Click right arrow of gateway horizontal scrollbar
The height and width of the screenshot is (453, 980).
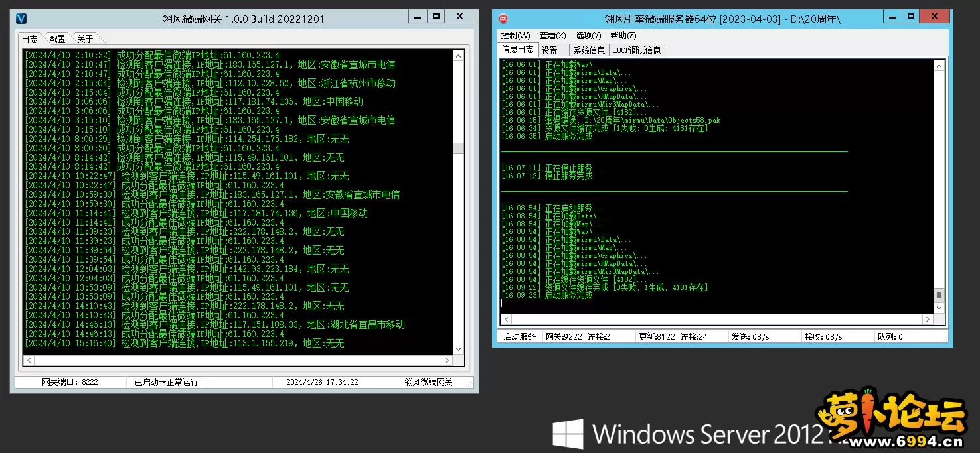coord(447,360)
